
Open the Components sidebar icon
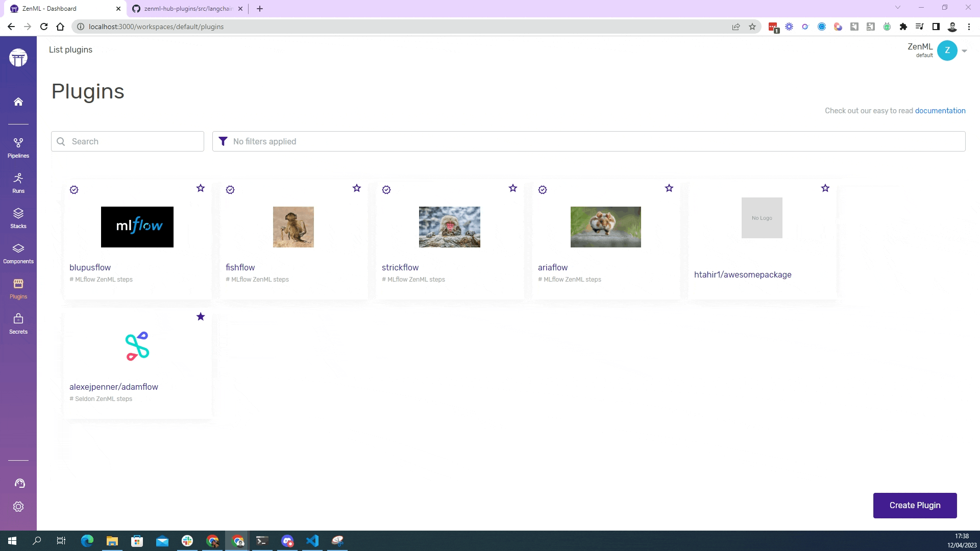[18, 253]
